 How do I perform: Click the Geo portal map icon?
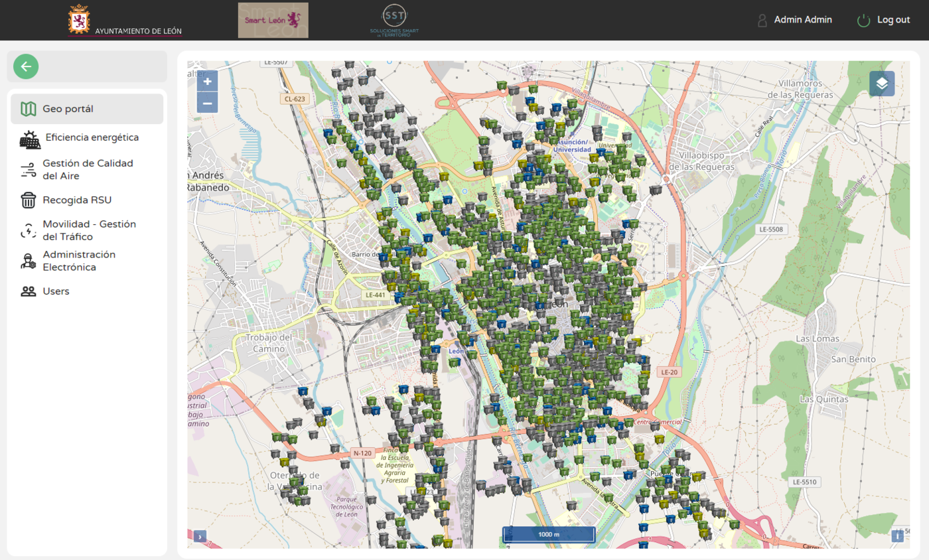28,109
